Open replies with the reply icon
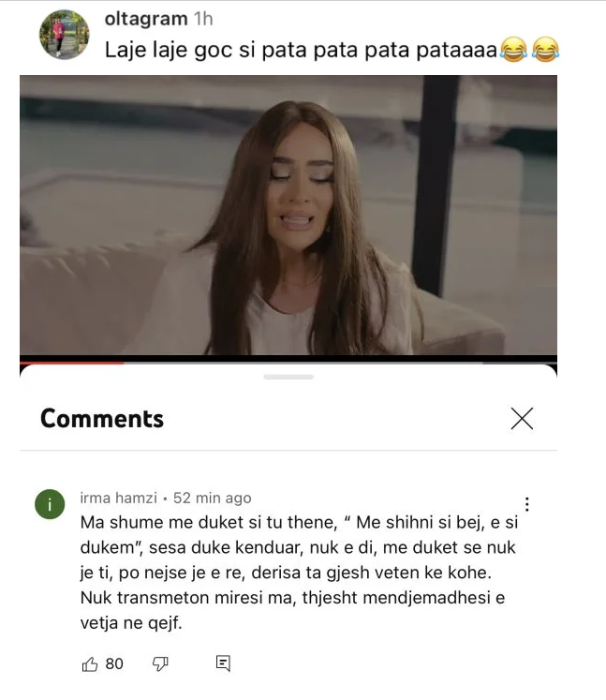606x700 pixels. coord(223,663)
